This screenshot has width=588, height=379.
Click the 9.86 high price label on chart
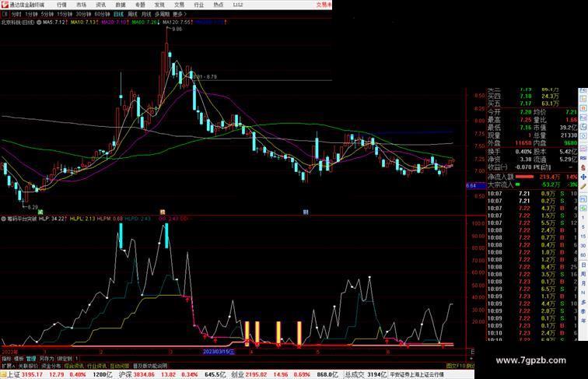177,29
